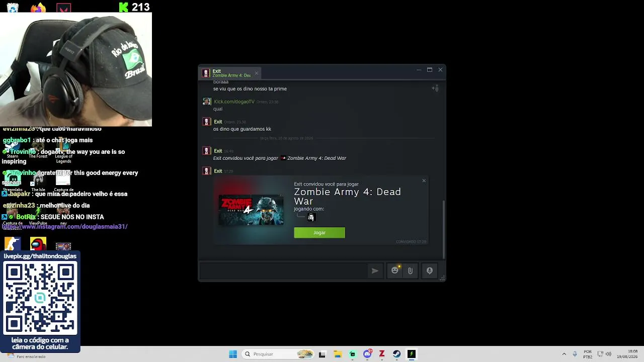Click the message 'os dino que guardamos kk'

[x=242, y=129]
